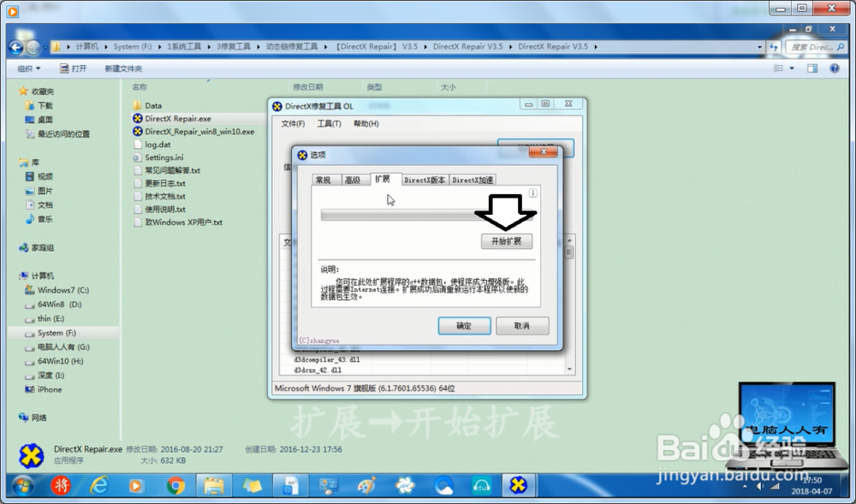Open the Windows7 (C:) drive

coord(56,290)
